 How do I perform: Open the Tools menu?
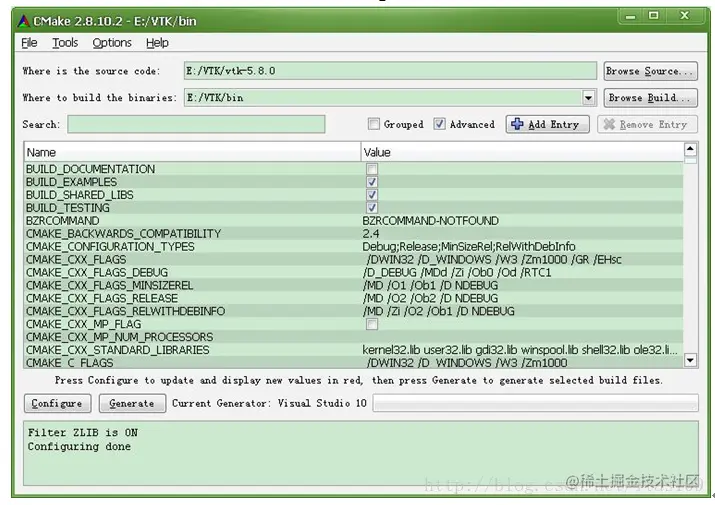tap(65, 43)
